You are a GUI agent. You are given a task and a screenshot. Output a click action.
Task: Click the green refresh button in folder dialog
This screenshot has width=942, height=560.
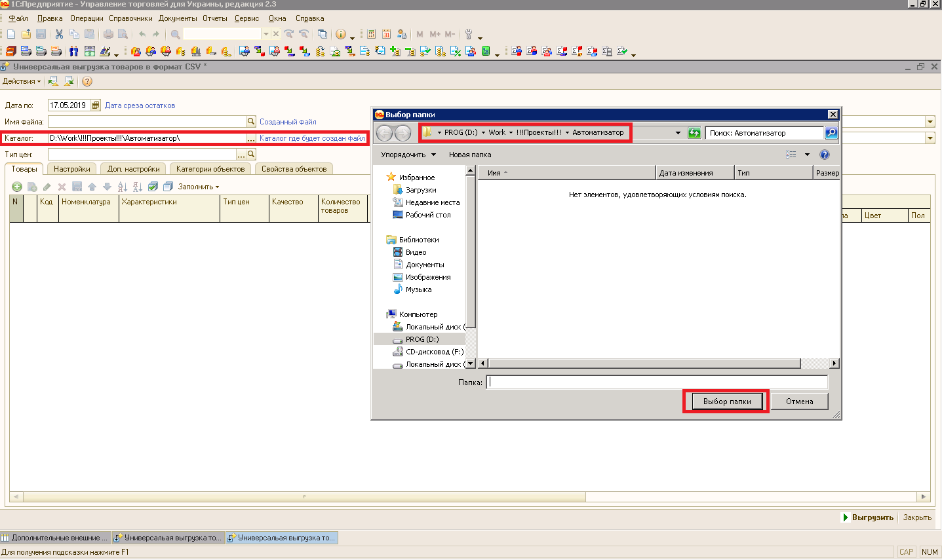(x=694, y=133)
